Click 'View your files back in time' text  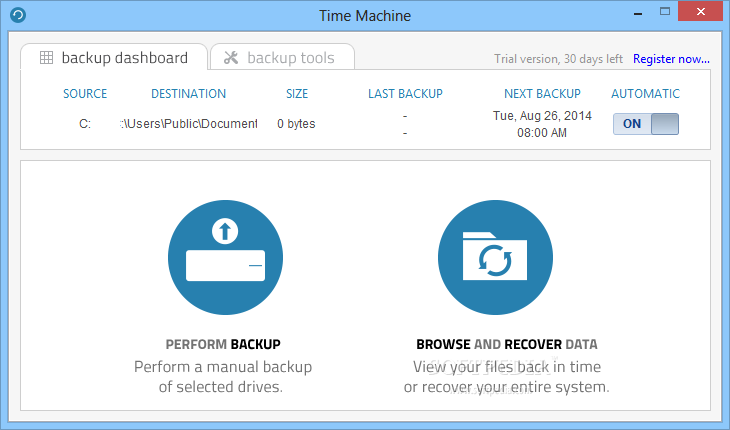507,367
